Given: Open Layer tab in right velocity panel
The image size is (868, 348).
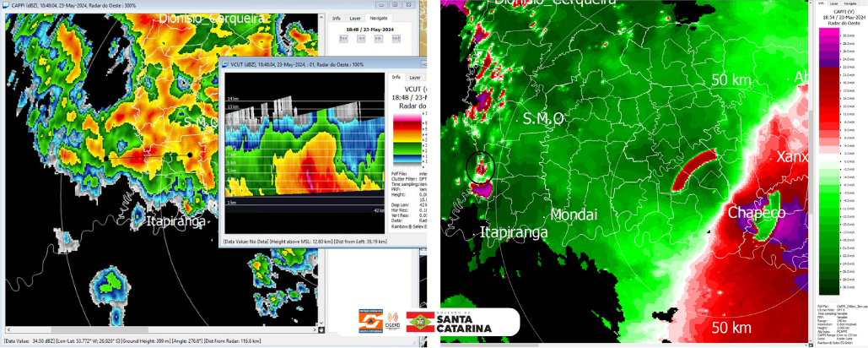Looking at the screenshot, I should (x=833, y=3).
